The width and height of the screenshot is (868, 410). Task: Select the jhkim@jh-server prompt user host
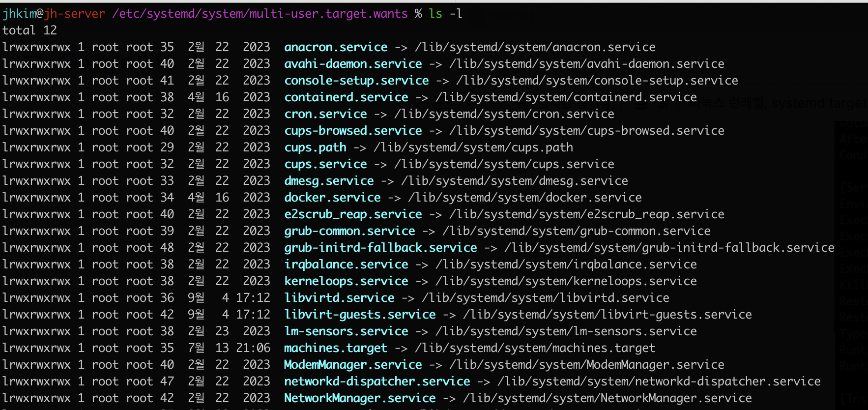[x=54, y=14]
